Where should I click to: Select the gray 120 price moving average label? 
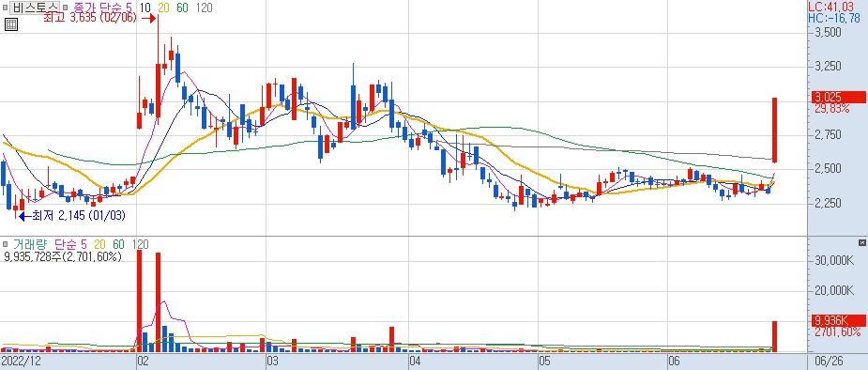[205, 8]
